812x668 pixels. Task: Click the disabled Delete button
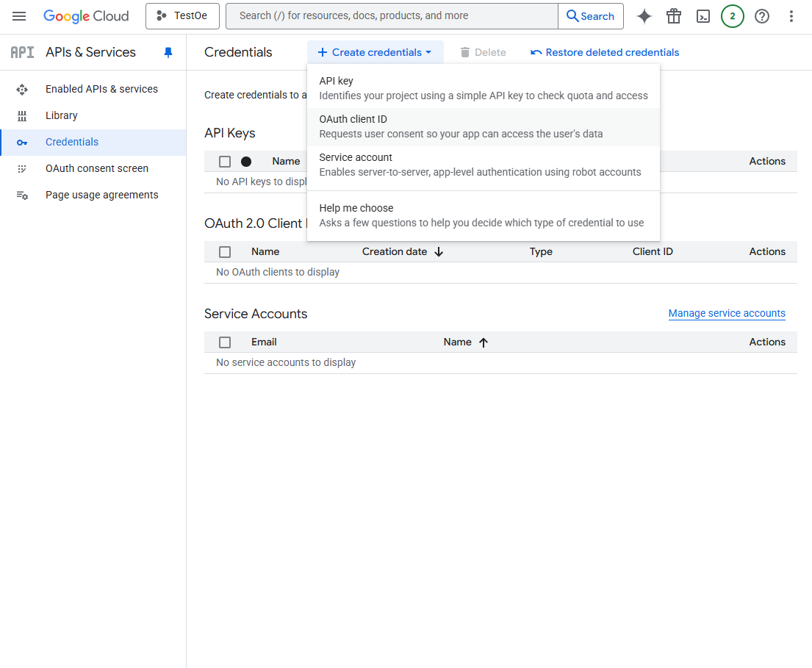pos(483,52)
